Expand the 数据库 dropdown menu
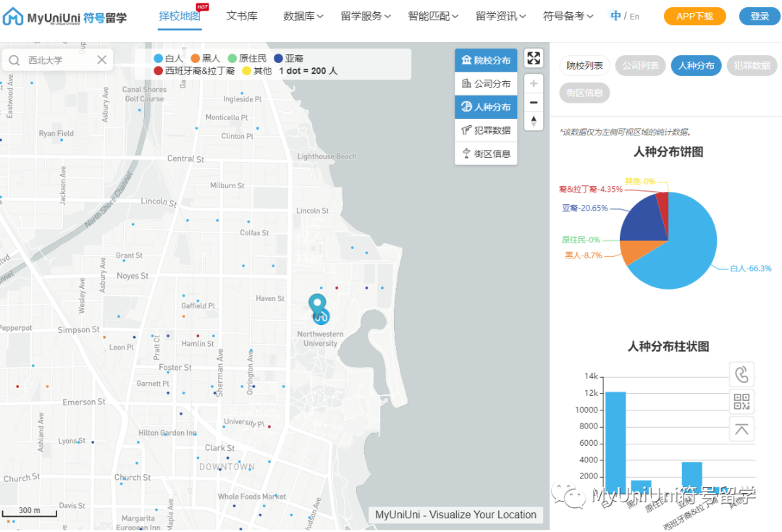 pos(303,17)
